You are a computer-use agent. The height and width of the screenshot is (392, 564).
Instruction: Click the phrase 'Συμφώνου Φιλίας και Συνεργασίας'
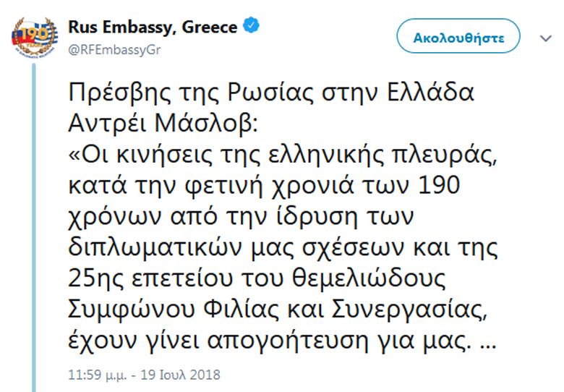(276, 310)
